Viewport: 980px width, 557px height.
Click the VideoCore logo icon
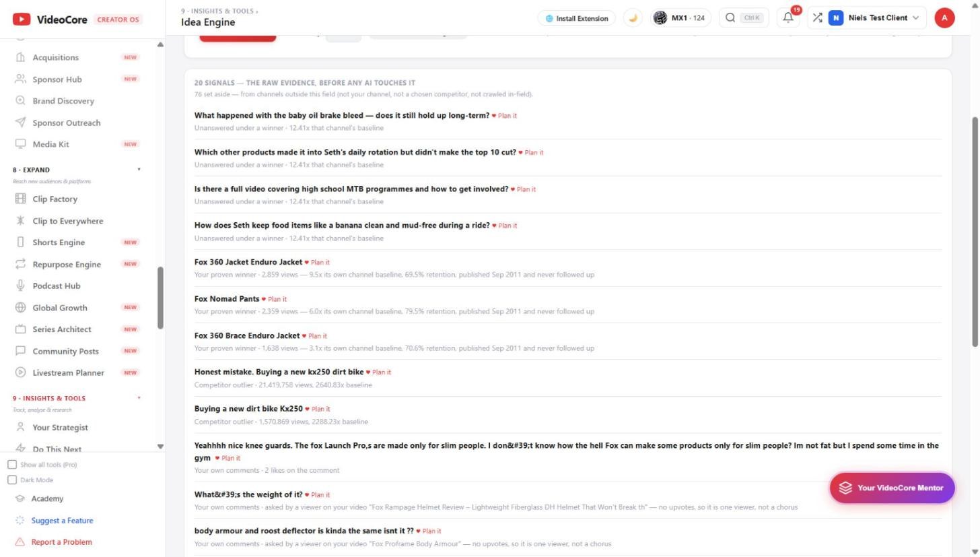pyautogui.click(x=22, y=20)
